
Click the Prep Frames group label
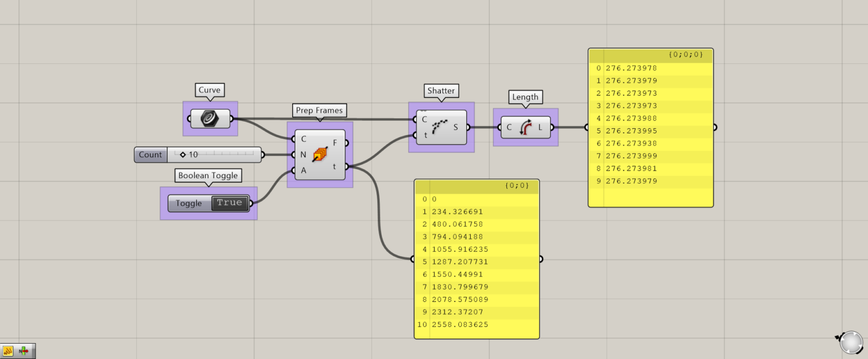(x=319, y=111)
